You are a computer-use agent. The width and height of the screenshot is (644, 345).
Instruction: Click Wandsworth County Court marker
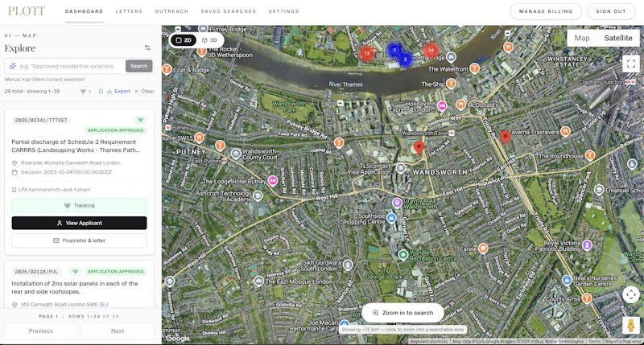[x=236, y=154]
